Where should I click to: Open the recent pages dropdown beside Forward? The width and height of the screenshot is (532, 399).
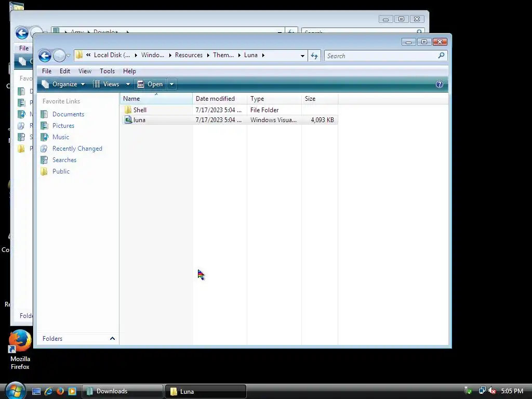click(68, 56)
